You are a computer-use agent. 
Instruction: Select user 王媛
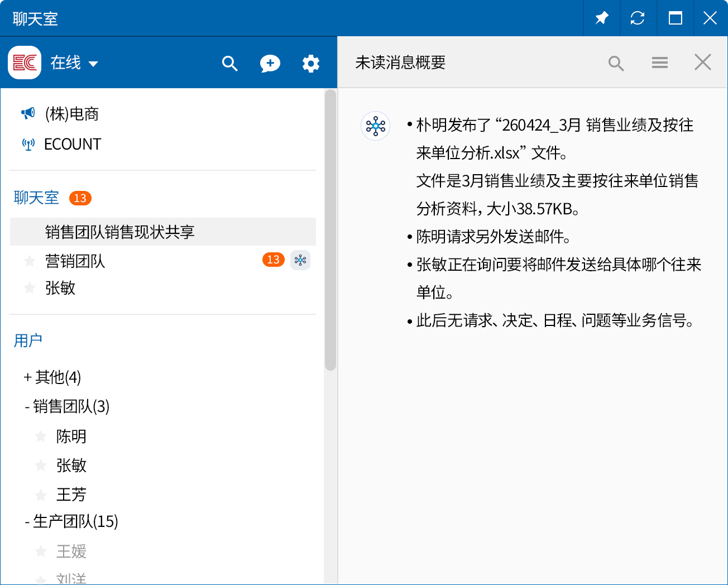(71, 552)
